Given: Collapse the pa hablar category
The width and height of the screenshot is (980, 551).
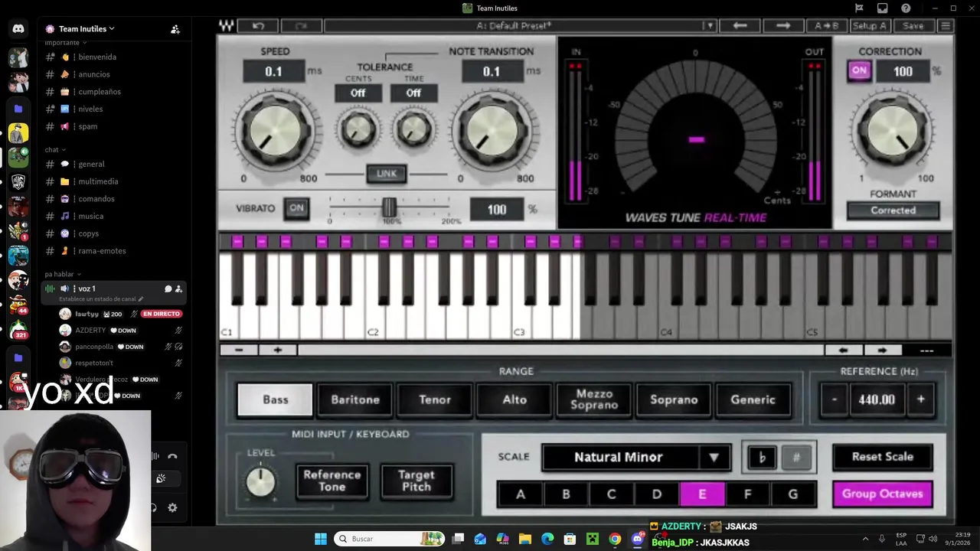Looking at the screenshot, I should 63,274.
